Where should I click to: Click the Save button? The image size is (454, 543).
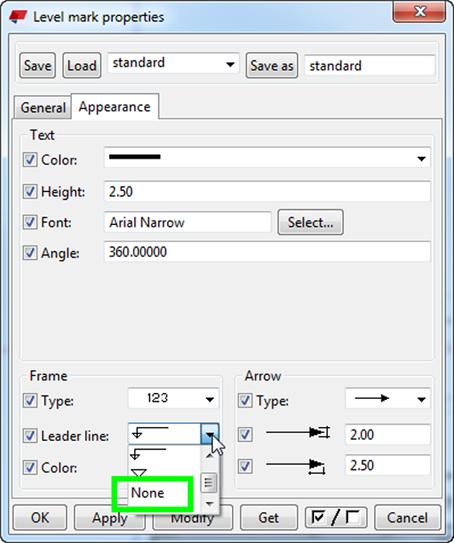point(37,65)
